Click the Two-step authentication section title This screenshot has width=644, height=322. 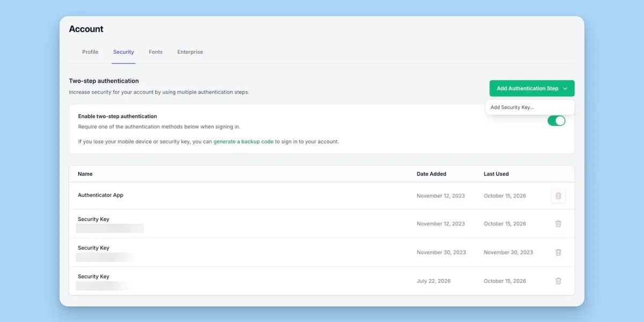click(104, 81)
